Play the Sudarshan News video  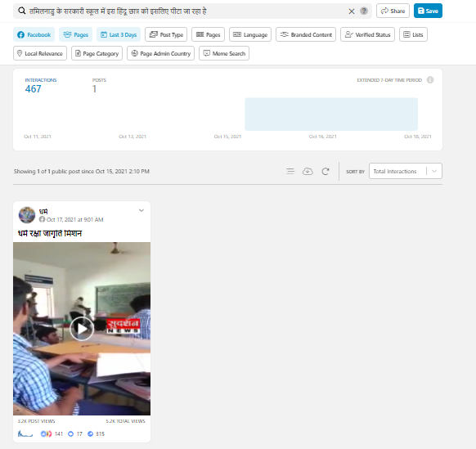[82, 329]
